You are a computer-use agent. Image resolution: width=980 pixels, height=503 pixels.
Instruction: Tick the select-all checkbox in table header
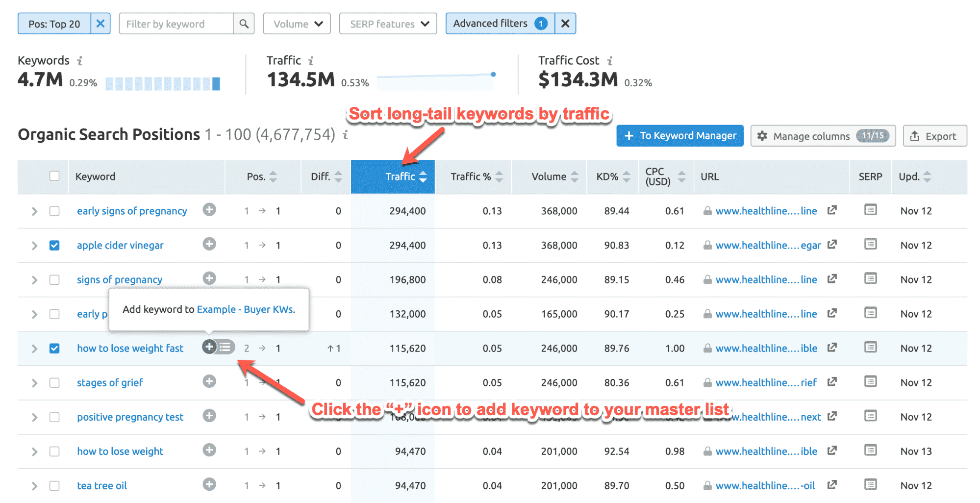click(x=54, y=176)
